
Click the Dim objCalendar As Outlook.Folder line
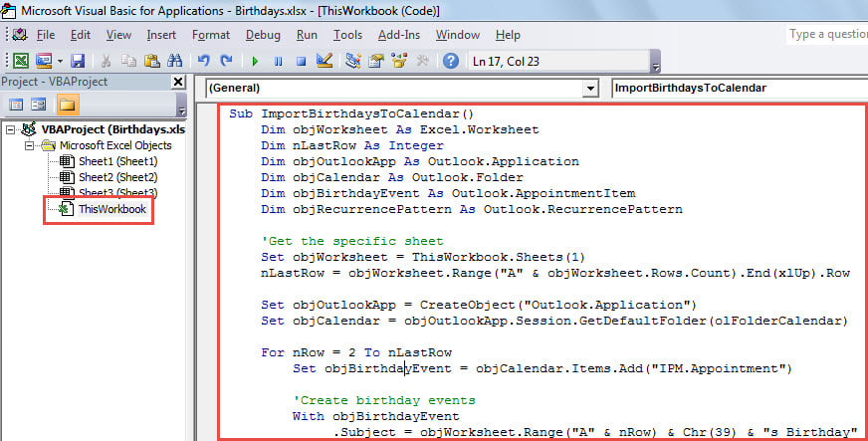pos(392,177)
